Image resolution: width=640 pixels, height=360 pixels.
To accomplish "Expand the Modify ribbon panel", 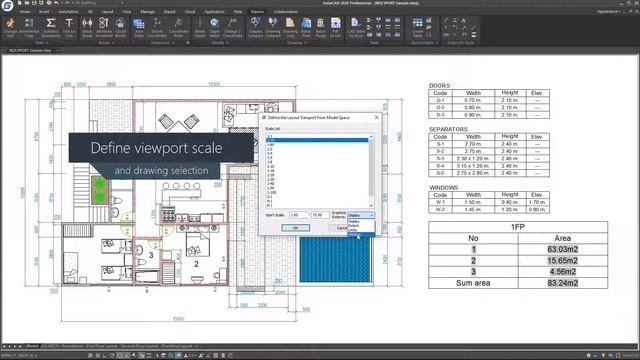I will pos(219,42).
